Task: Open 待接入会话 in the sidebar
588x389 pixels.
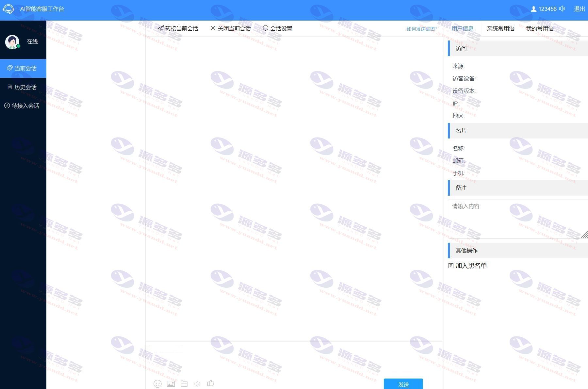Action: pyautogui.click(x=23, y=106)
